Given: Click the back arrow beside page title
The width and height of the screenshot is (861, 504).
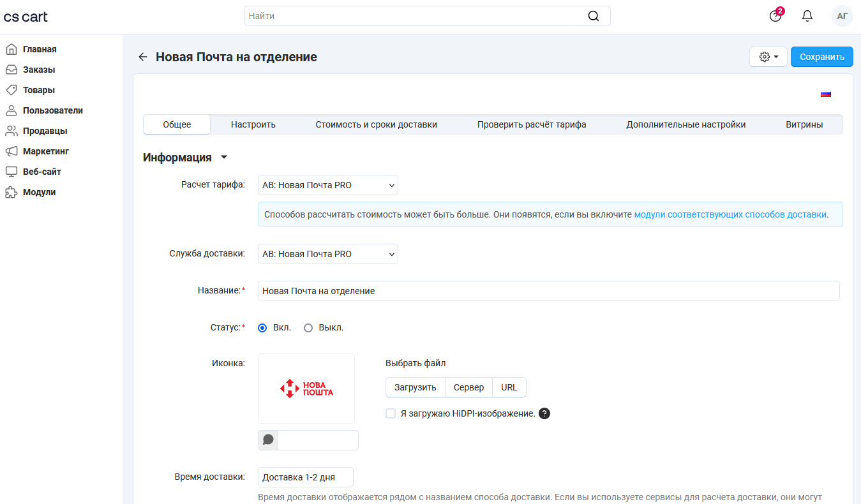Looking at the screenshot, I should (x=142, y=57).
